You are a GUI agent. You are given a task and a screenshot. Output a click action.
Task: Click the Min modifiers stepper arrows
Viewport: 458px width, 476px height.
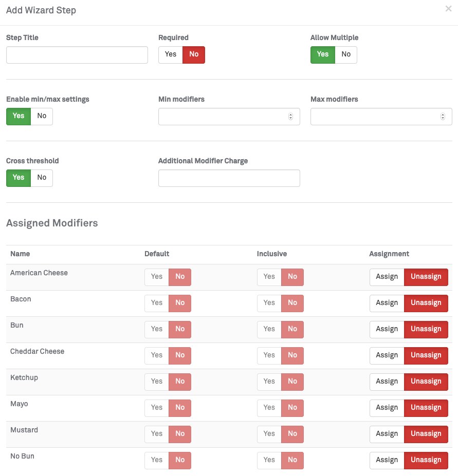[290, 117]
